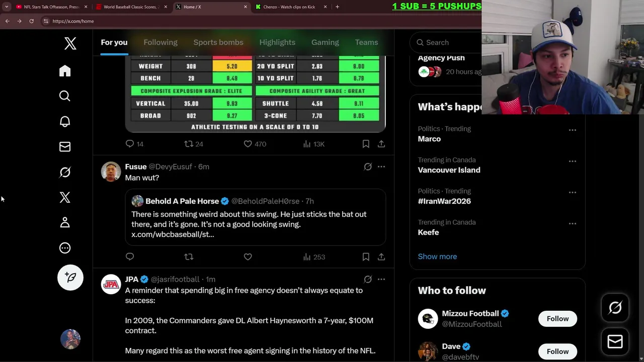Open Mizzou Football profile name

[470, 313]
